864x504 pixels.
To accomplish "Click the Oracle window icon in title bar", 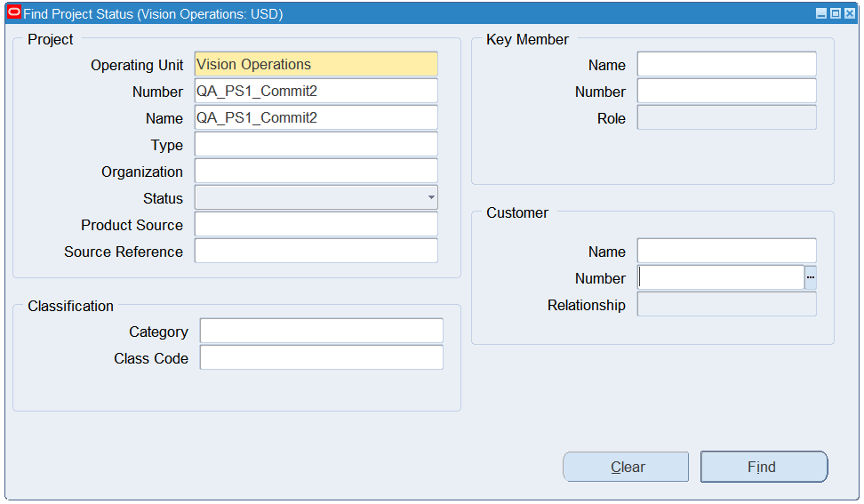I will tap(13, 12).
